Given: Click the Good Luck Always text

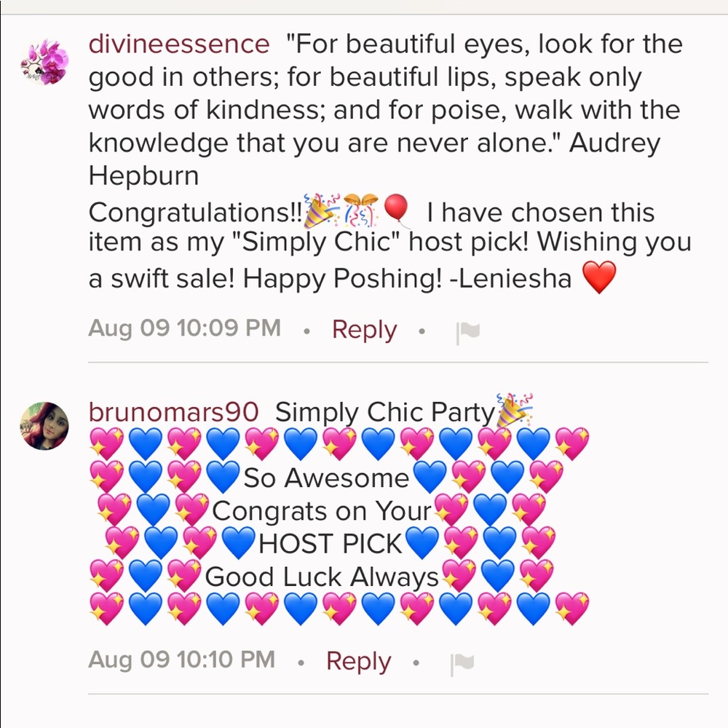Looking at the screenshot, I should (322, 577).
